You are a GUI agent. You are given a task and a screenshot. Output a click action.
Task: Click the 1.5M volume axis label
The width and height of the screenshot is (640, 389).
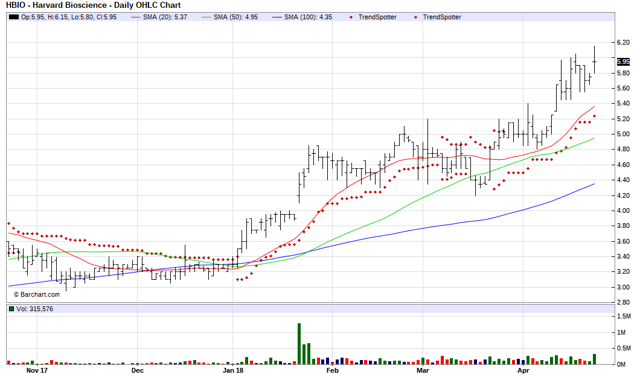624,316
